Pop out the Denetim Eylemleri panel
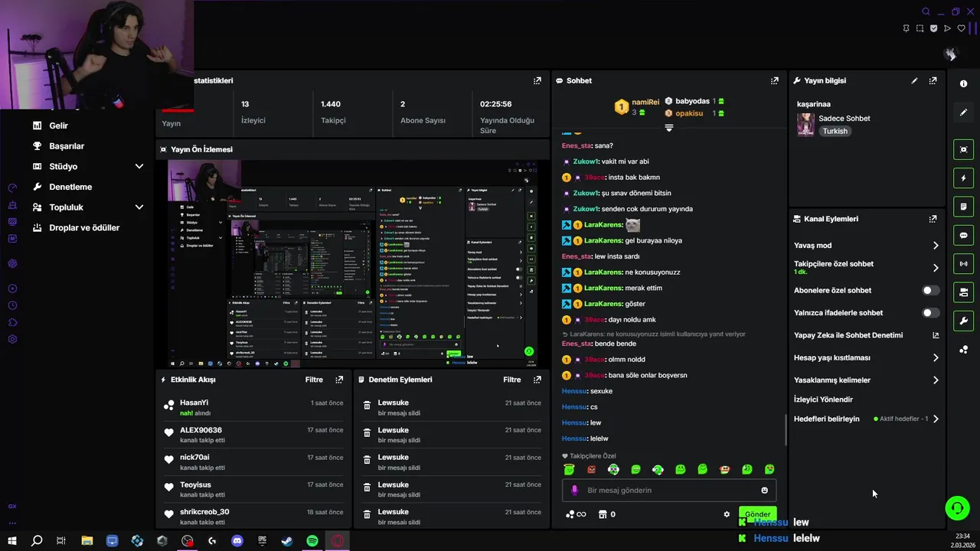Image resolution: width=980 pixels, height=551 pixels. coord(537,380)
